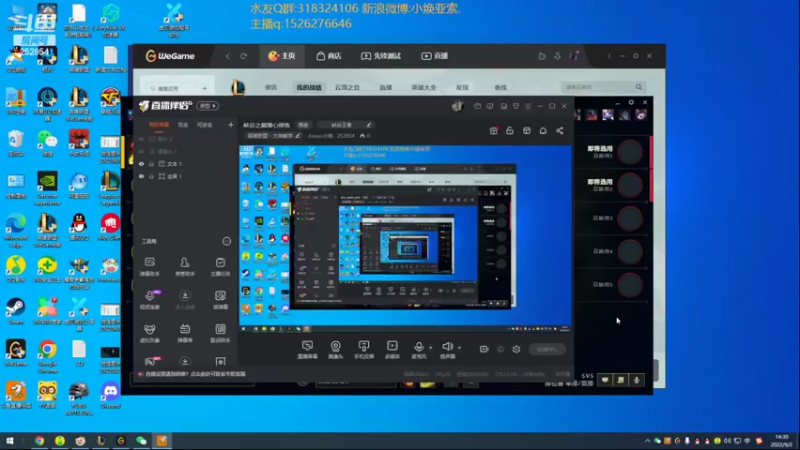Toggle visibility of 摄像头 1 source
The height and width of the screenshot is (450, 800).
click(141, 152)
